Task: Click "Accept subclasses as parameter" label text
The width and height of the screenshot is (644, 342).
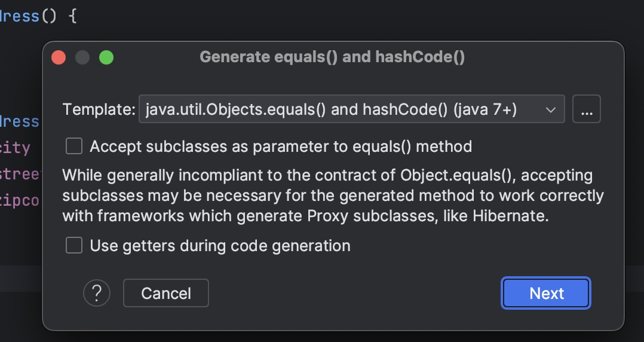Action: coord(281,146)
